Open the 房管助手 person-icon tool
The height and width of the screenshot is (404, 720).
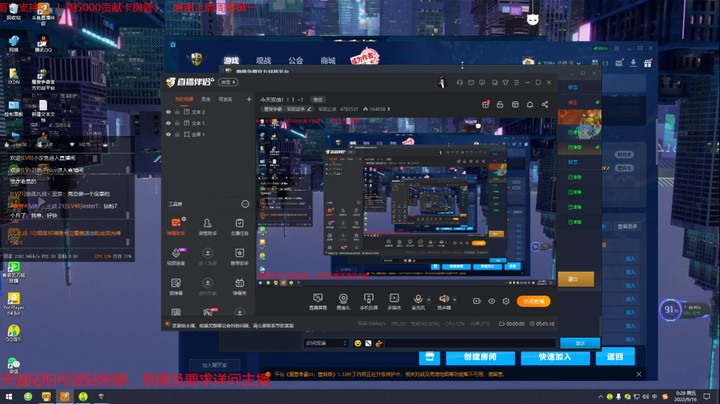208,226
